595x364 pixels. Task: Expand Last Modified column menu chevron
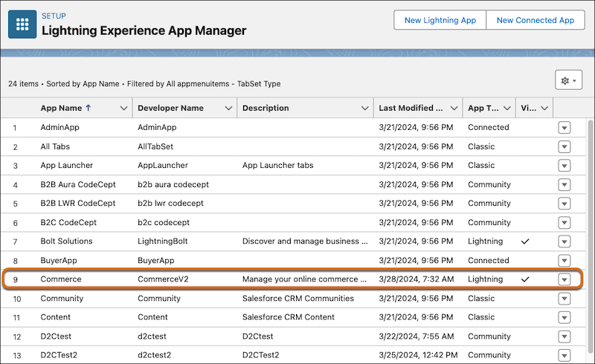[x=454, y=108]
